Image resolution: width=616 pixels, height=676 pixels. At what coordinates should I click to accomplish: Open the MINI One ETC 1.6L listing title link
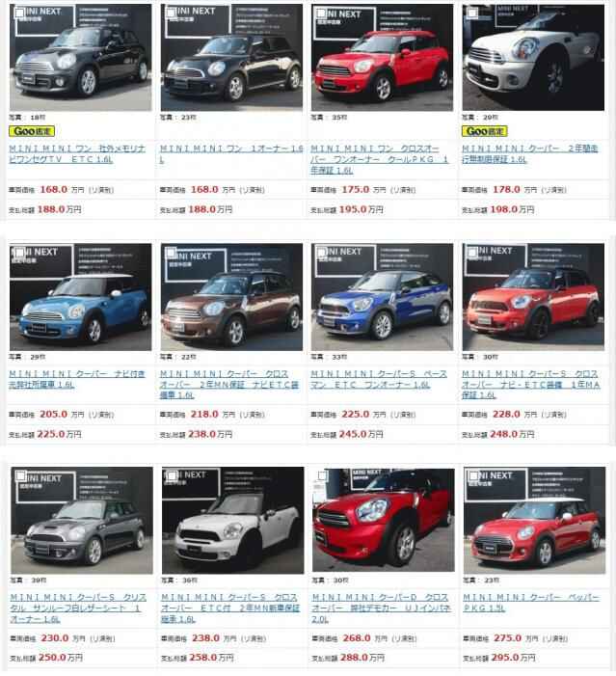pos(77,154)
